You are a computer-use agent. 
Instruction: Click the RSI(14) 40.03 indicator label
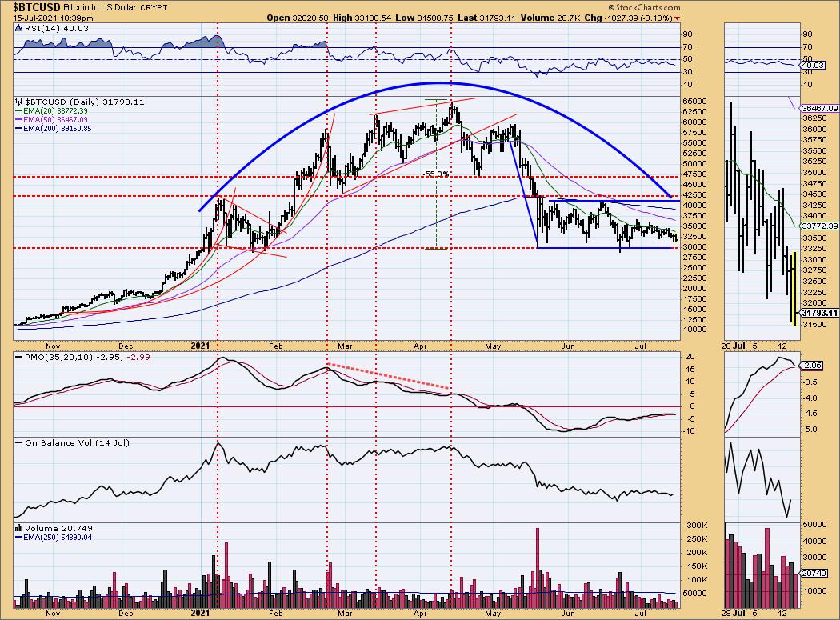click(x=56, y=29)
